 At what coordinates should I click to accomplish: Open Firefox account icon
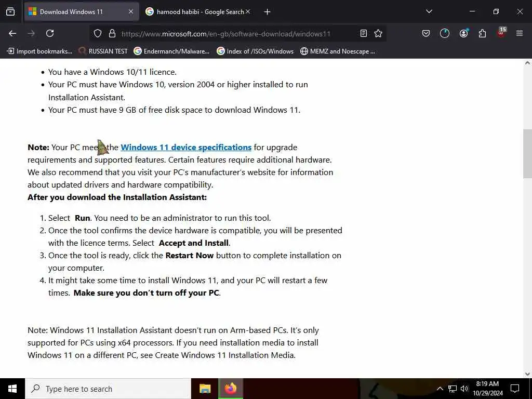(463, 33)
